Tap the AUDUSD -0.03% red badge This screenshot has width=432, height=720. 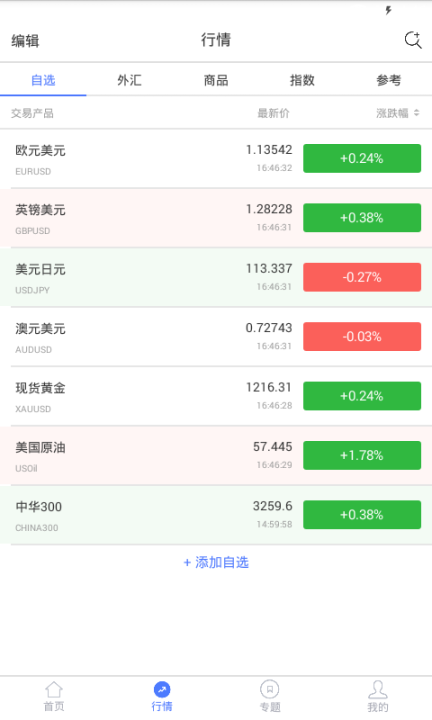pos(362,337)
